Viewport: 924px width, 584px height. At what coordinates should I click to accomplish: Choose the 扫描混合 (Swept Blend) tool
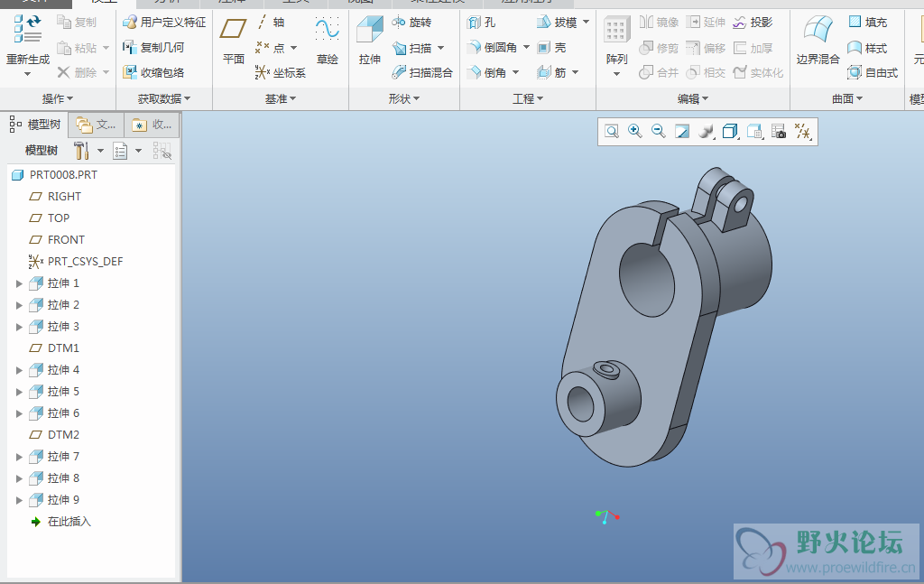(x=422, y=72)
